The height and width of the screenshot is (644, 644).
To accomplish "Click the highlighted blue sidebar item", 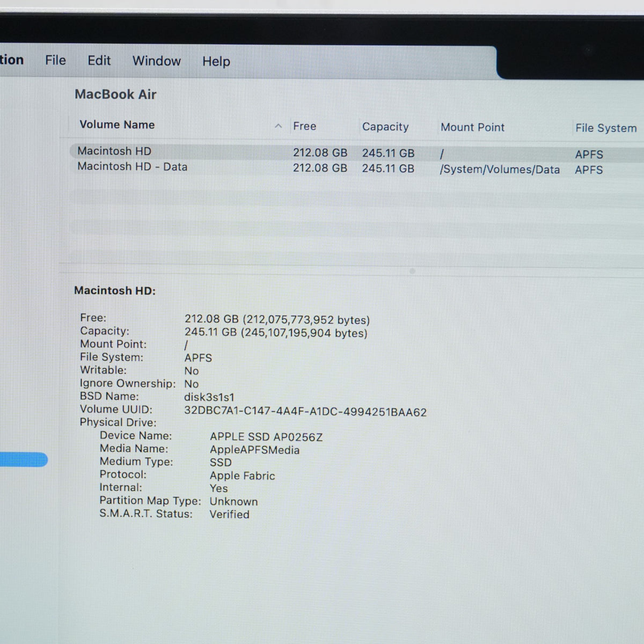I will [24, 460].
